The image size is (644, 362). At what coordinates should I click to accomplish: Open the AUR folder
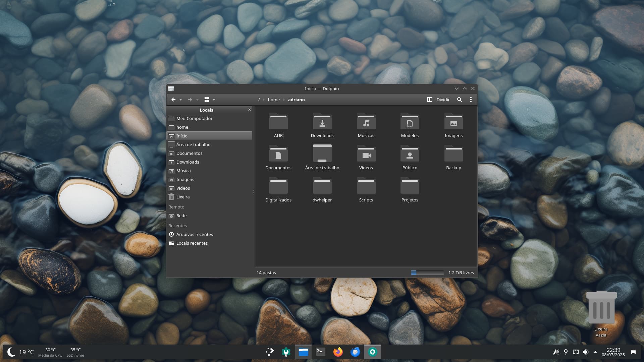[278, 126]
